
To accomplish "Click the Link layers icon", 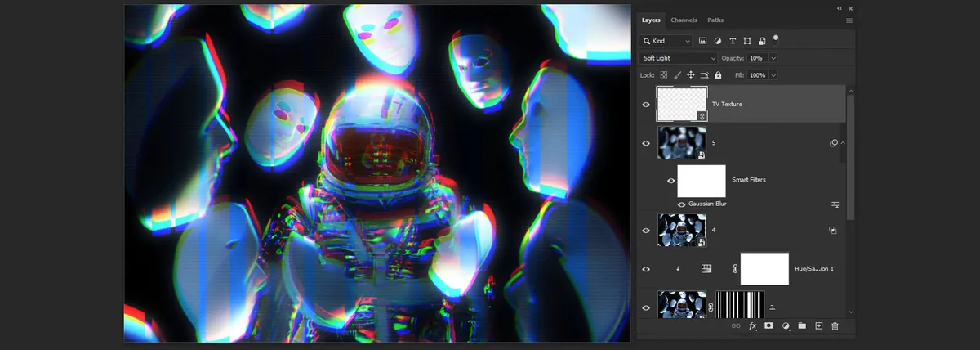I will click(x=736, y=326).
